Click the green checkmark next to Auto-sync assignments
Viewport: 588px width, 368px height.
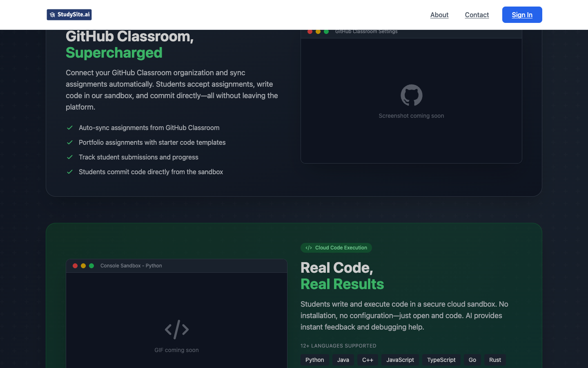(69, 128)
